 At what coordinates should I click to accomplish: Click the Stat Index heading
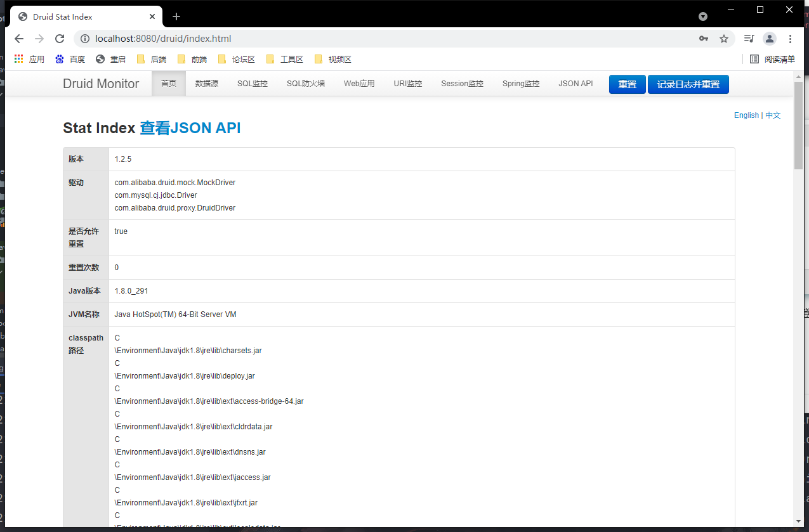point(99,128)
